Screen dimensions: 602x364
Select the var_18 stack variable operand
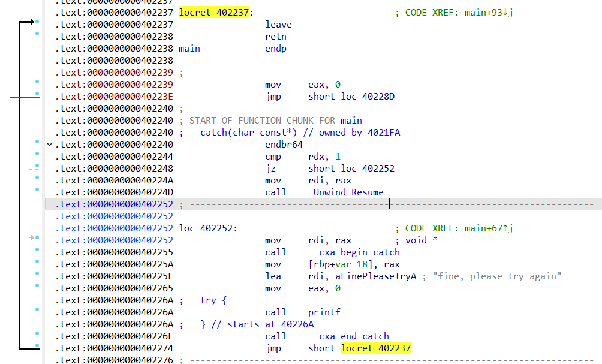pos(337,264)
